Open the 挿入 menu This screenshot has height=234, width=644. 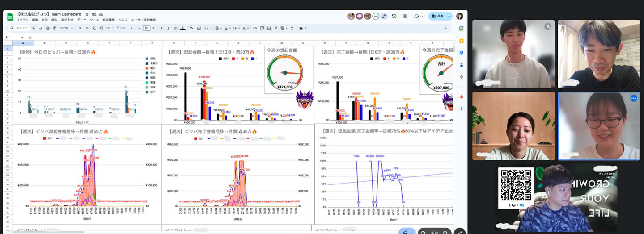point(55,20)
